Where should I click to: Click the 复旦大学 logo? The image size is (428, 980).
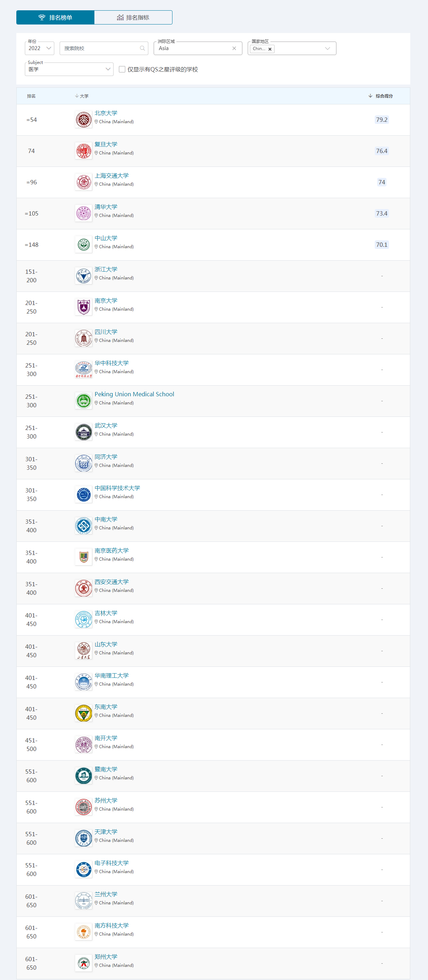point(84,151)
